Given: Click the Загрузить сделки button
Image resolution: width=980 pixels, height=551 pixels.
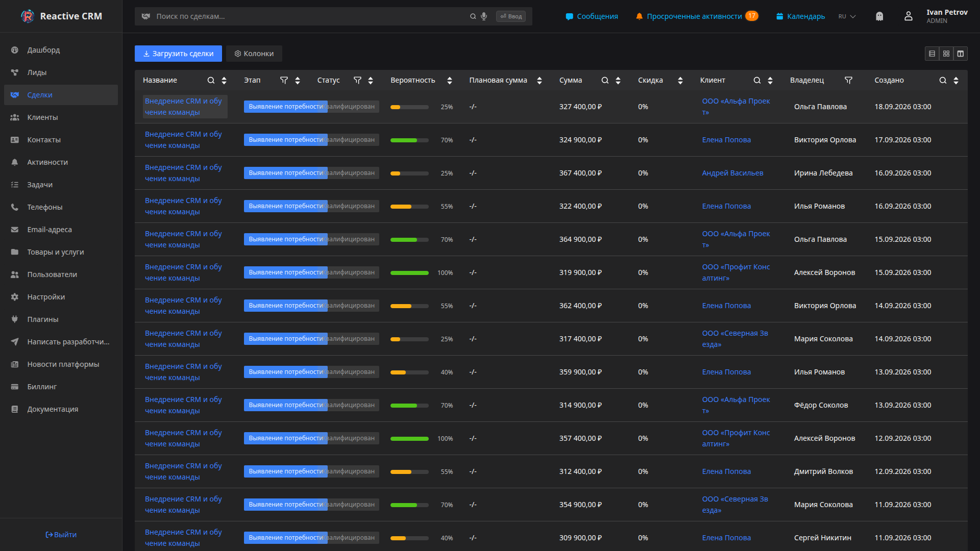Looking at the screenshot, I should (x=178, y=54).
